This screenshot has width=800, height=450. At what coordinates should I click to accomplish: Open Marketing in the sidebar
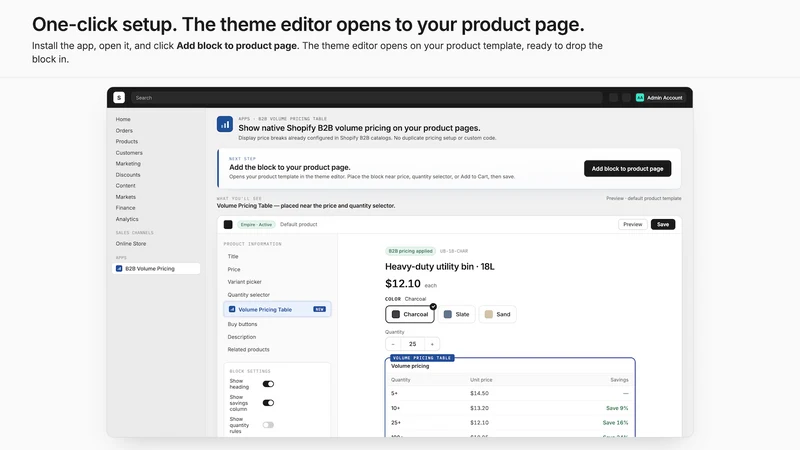(x=128, y=164)
